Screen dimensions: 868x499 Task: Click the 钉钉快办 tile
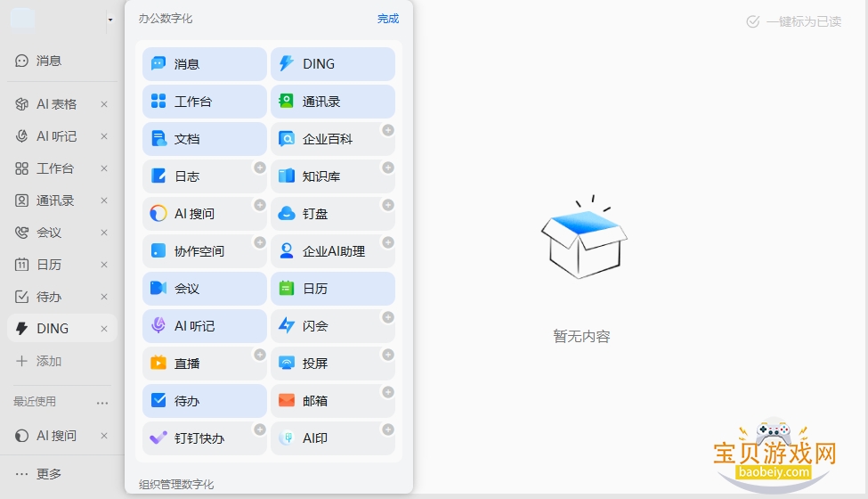tap(204, 438)
